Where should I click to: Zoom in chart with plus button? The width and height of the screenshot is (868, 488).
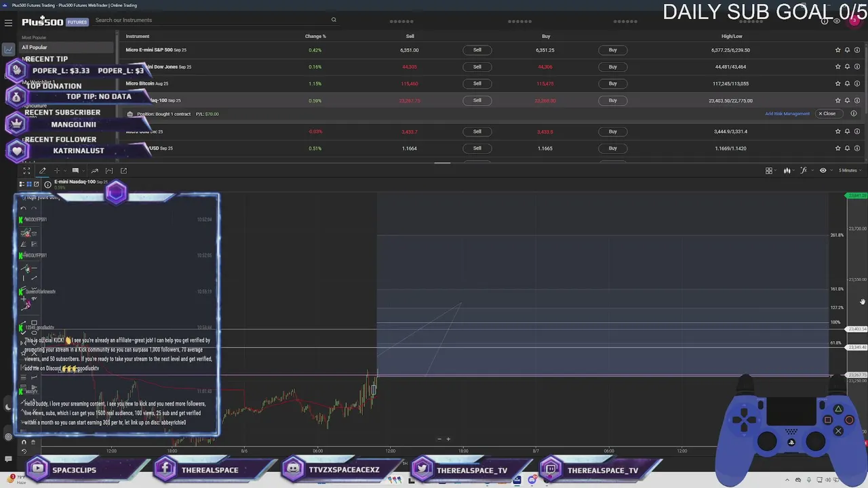pyautogui.click(x=448, y=439)
